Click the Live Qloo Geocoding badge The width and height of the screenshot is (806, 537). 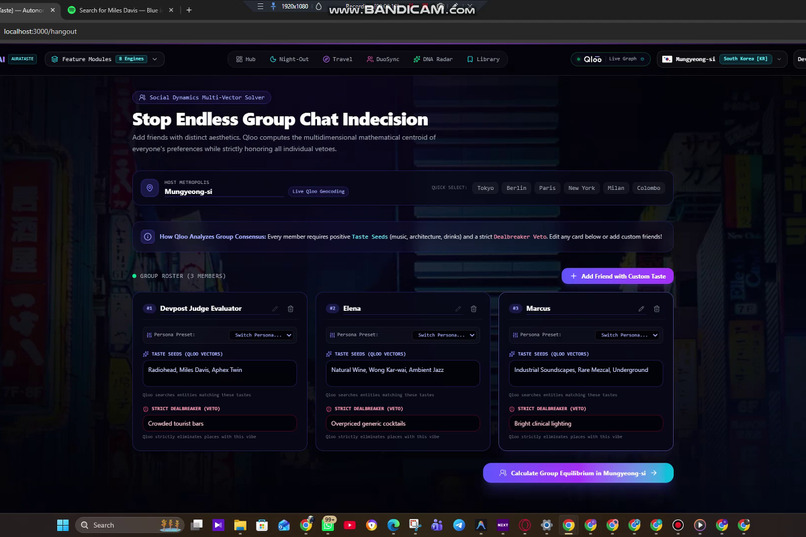pyautogui.click(x=318, y=191)
